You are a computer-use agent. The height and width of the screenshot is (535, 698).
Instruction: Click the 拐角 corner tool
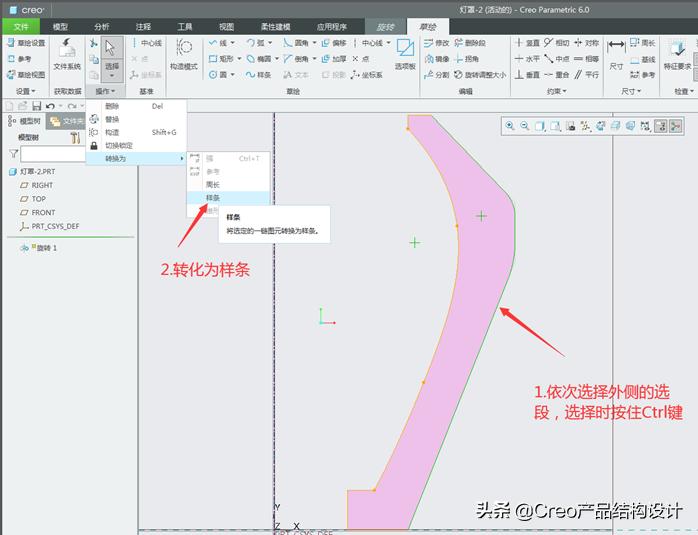[467, 59]
